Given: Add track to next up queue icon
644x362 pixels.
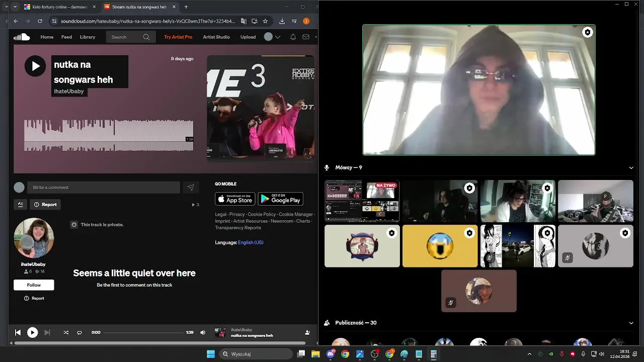Looking at the screenshot, I should (x=21, y=205).
